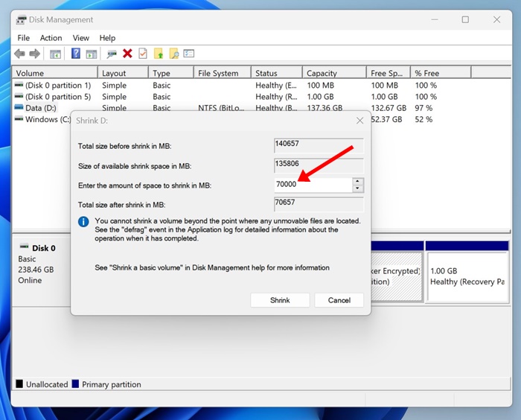This screenshot has width=521, height=420.
Task: Open the Help menu
Action: click(107, 38)
